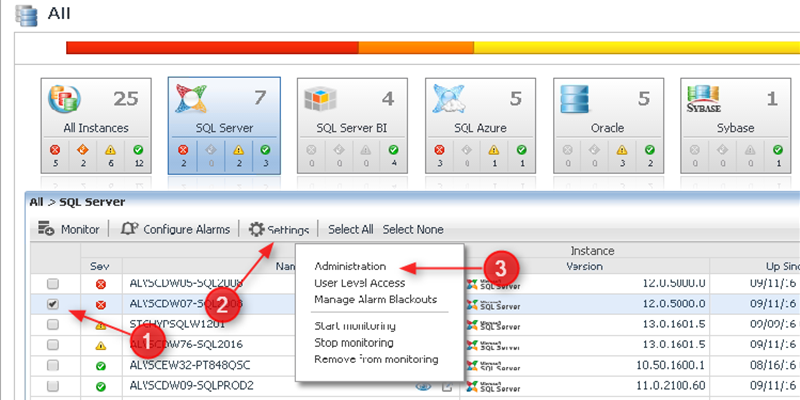The height and width of the screenshot is (400, 800).
Task: Choose User Level Access from the menu
Action: coord(359,283)
